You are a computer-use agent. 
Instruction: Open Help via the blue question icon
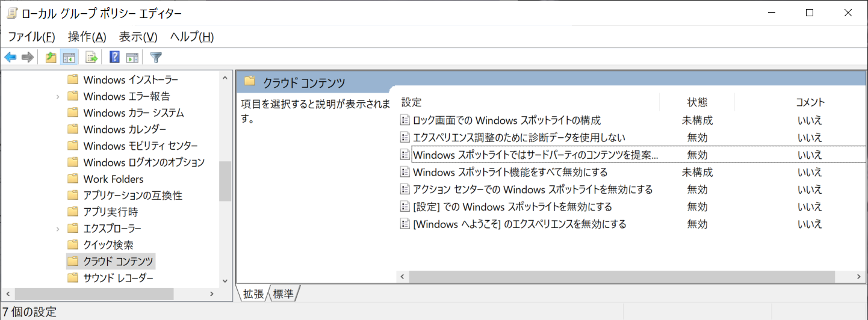(114, 58)
